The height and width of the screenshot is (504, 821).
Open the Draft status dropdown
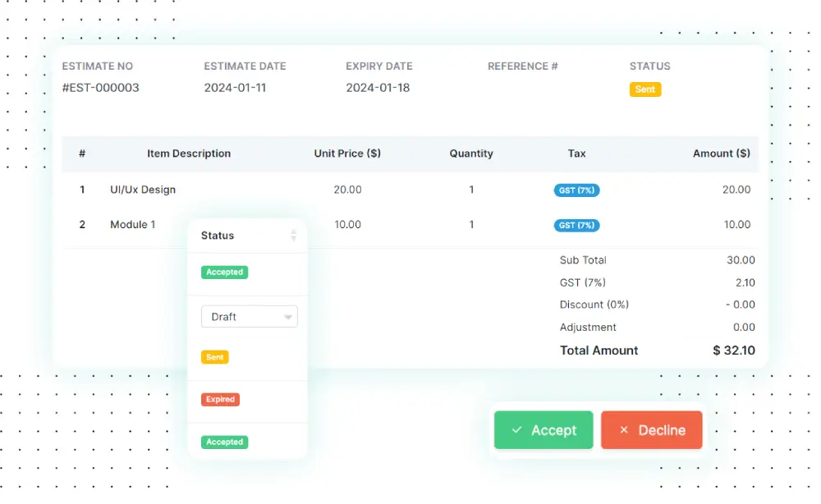pos(249,317)
